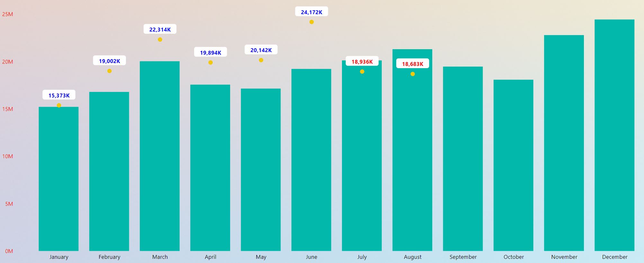The height and width of the screenshot is (263, 644).
Task: Select the December bar
Action: pos(614,135)
